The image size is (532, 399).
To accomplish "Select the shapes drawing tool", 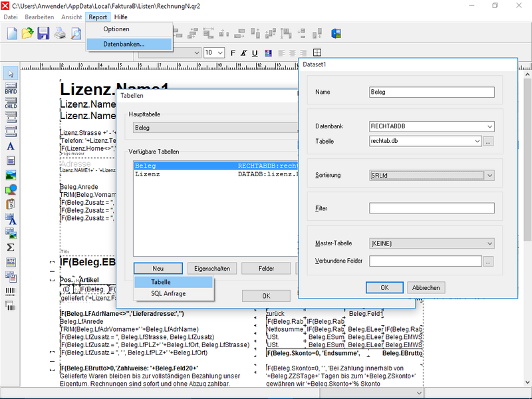I will click(x=11, y=190).
